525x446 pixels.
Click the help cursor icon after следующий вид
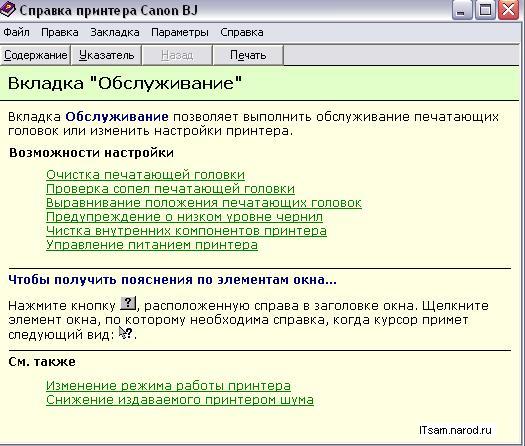(x=126, y=333)
